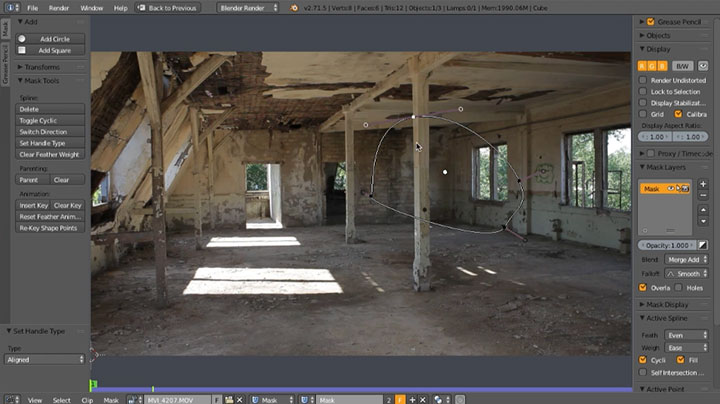Delete the selected spline points
The height and width of the screenshot is (404, 720).
[50, 109]
